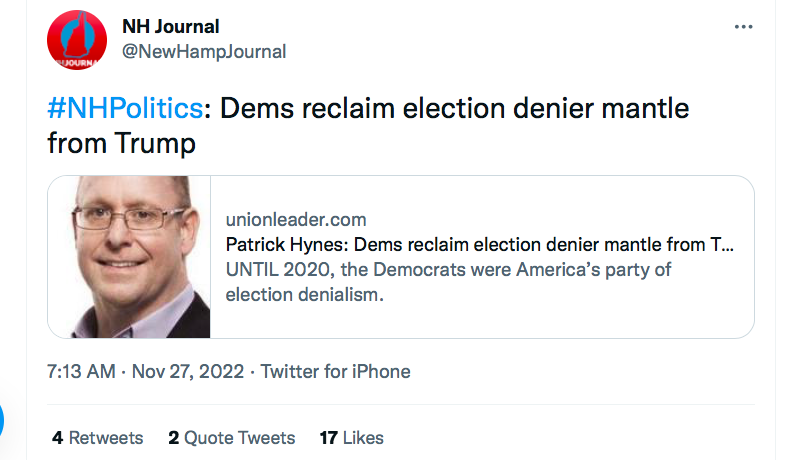Click the 7:13 AM time of the tweet
The height and width of the screenshot is (460, 795).
(80, 371)
